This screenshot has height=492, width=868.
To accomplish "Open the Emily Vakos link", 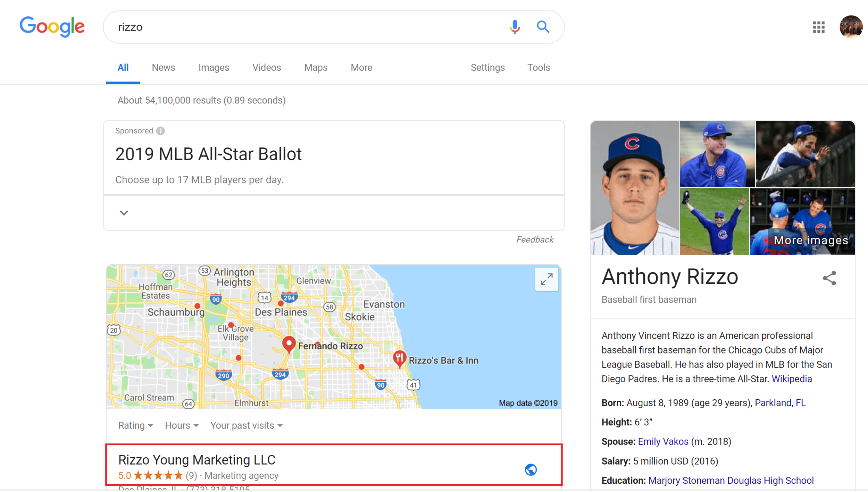I will 663,441.
